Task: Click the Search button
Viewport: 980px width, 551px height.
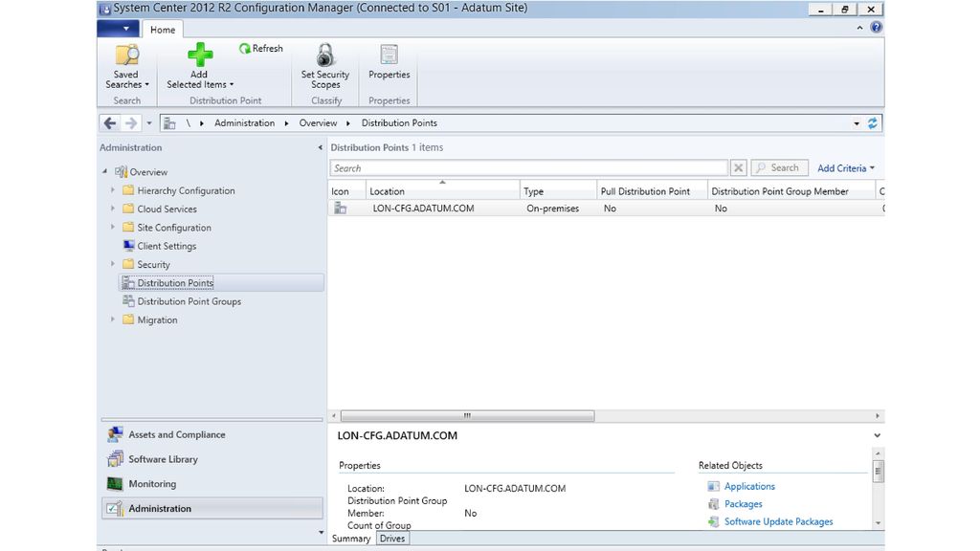Action: (x=779, y=168)
